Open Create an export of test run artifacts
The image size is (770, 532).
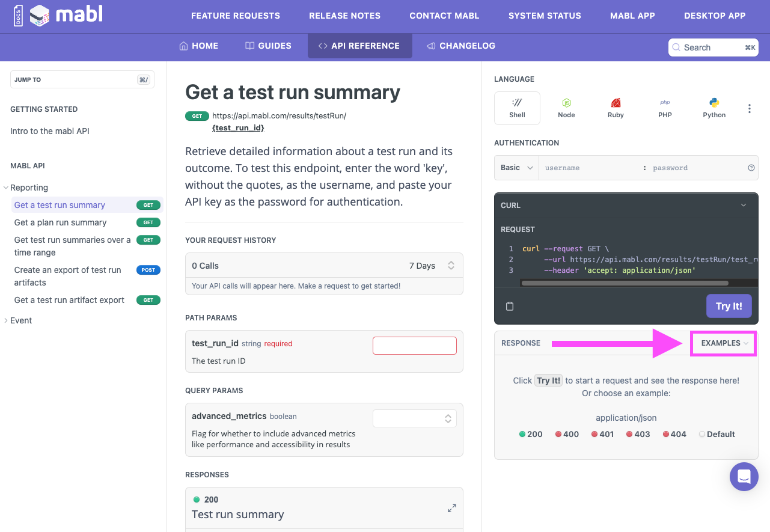pos(87,276)
